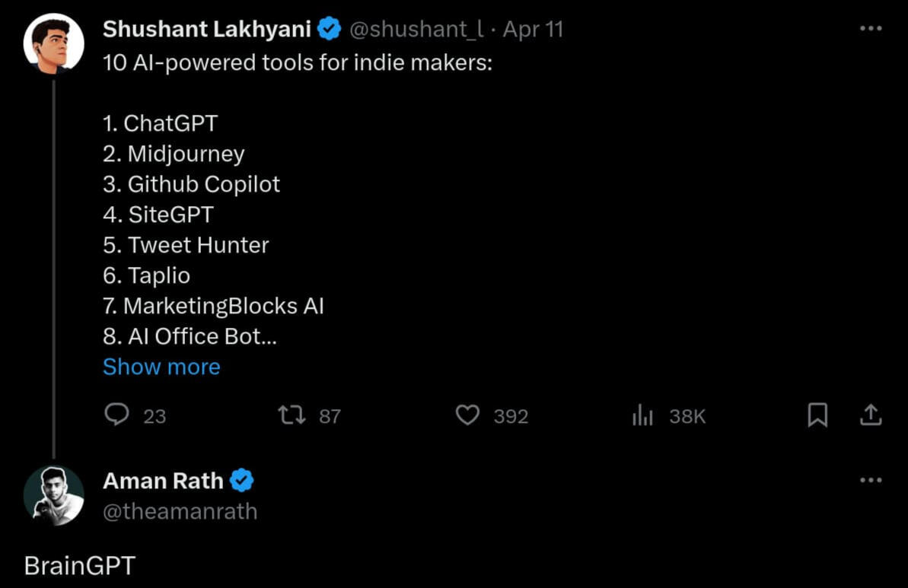908x588 pixels.
Task: Click the 38K views count
Action: point(687,416)
